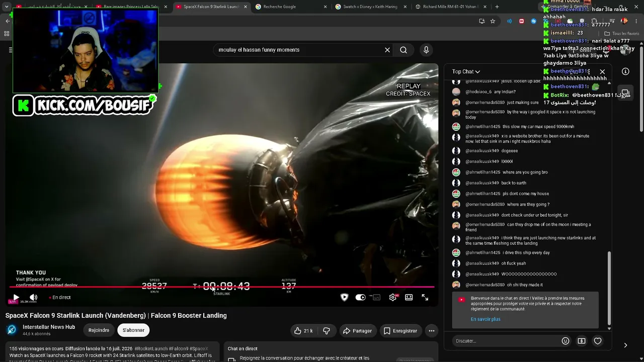Dislike the video with thumbs down
Image resolution: width=644 pixels, height=362 pixels.
[327, 331]
